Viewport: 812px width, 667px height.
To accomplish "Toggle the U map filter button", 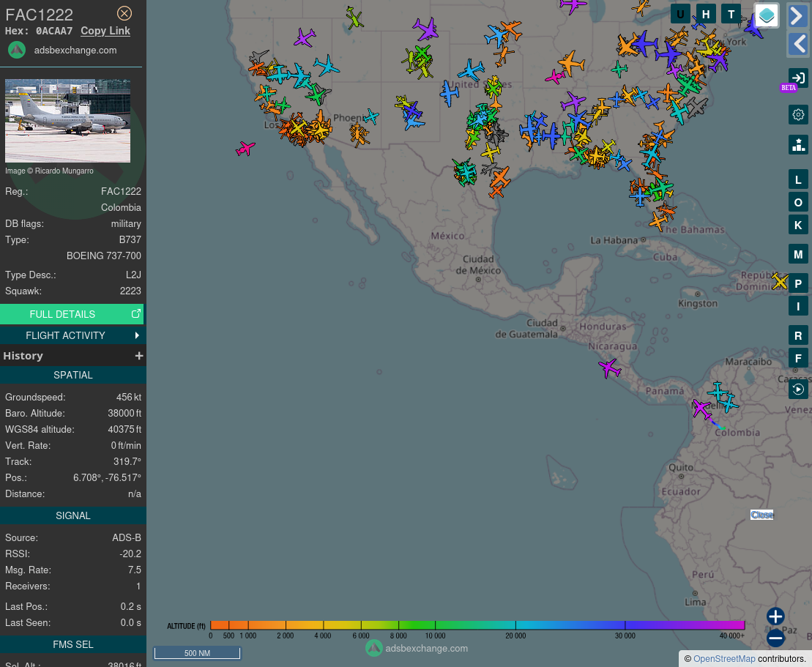I will (680, 14).
